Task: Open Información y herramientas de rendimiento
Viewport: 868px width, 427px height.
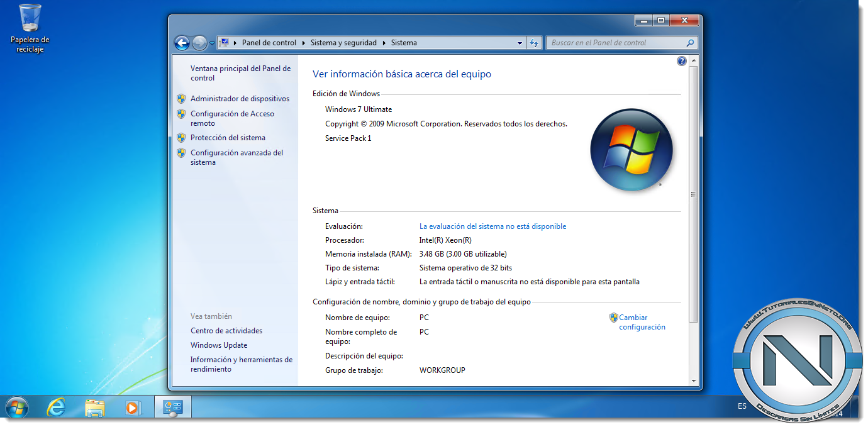Action: click(x=242, y=365)
